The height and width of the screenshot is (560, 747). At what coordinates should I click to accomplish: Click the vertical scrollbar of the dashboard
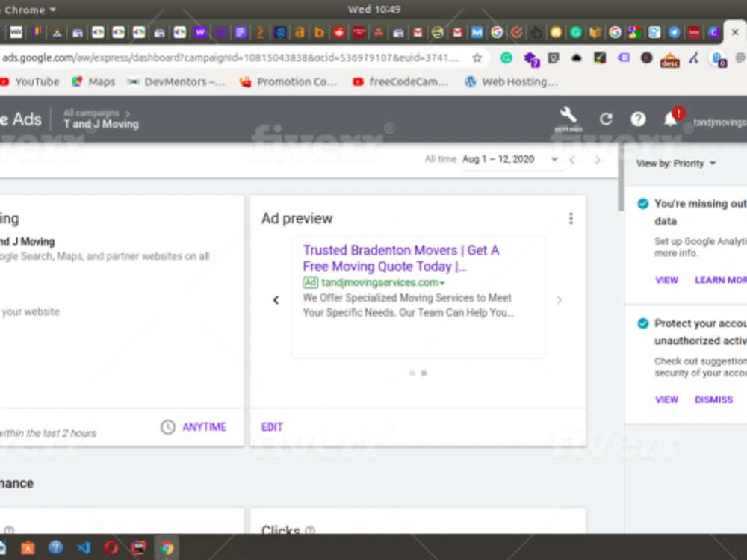point(620,177)
